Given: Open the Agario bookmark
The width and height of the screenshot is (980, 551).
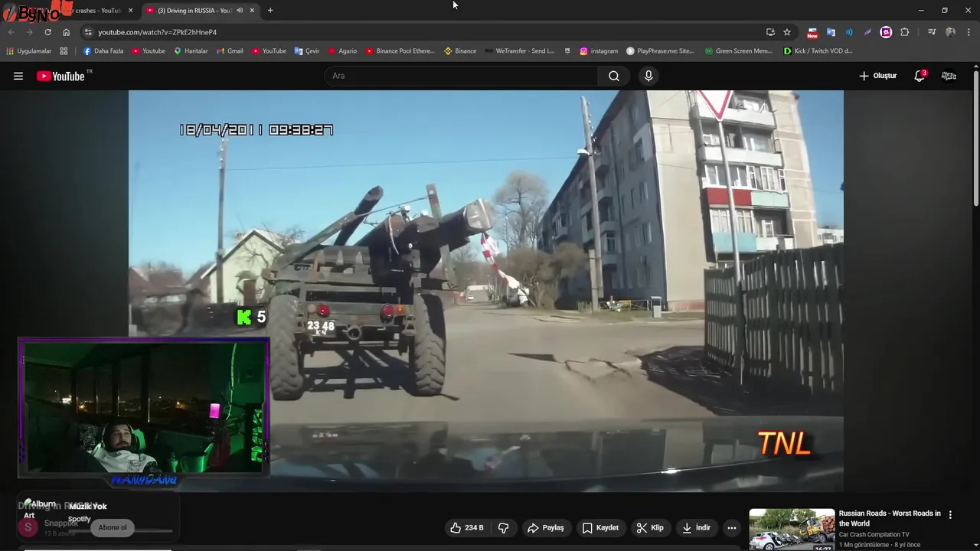Looking at the screenshot, I should [x=342, y=51].
